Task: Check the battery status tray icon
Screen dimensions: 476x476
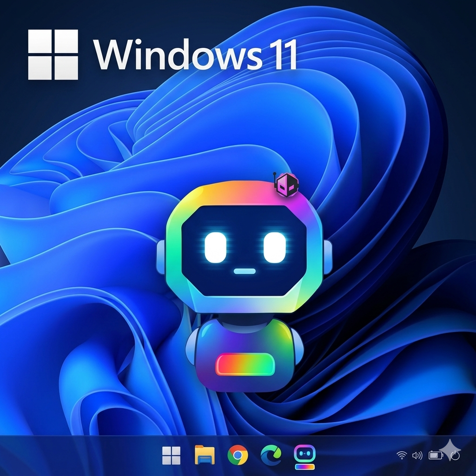Action: tap(436, 456)
